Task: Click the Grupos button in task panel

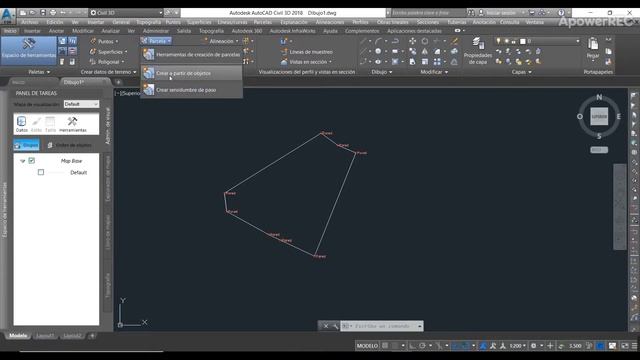Action: 27,145
